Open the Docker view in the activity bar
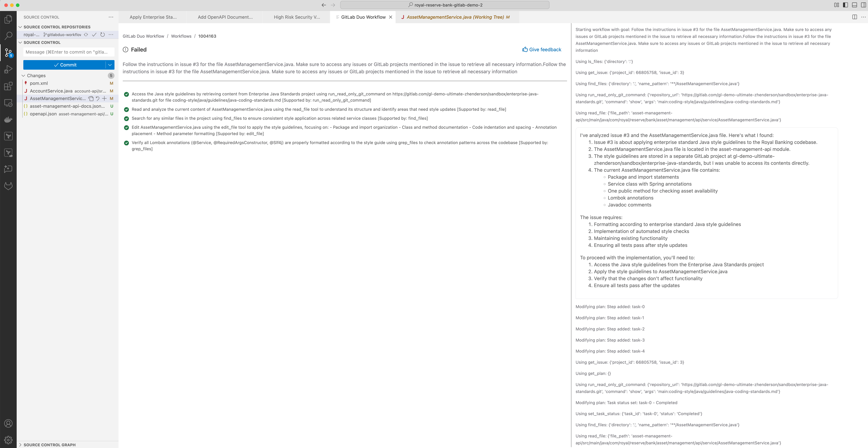The width and height of the screenshot is (868, 448). [8, 119]
